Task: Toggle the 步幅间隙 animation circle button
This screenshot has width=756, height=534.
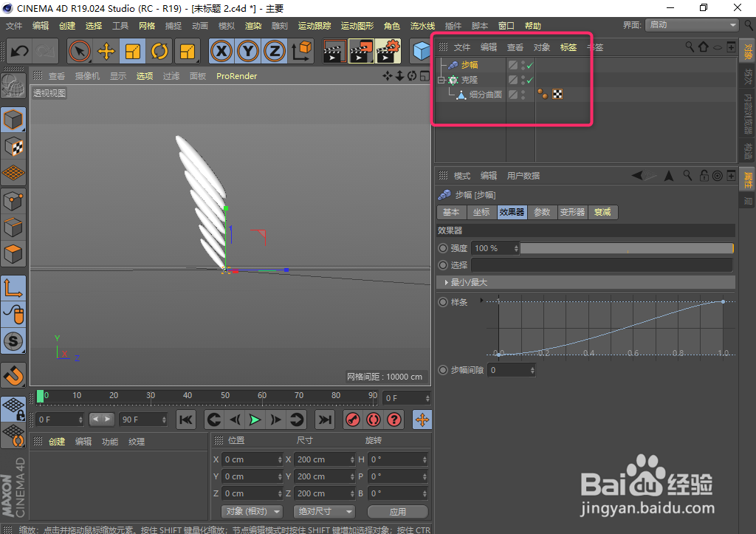Action: (x=443, y=370)
